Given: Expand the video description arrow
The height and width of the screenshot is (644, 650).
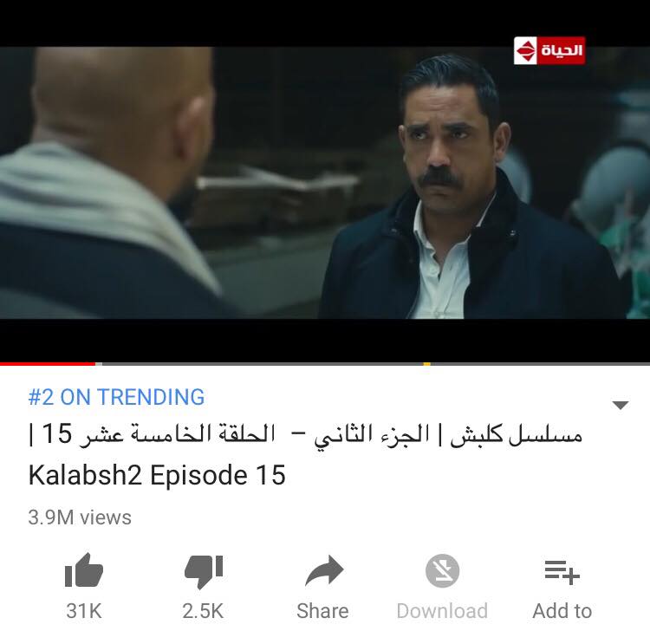Looking at the screenshot, I should 621,405.
